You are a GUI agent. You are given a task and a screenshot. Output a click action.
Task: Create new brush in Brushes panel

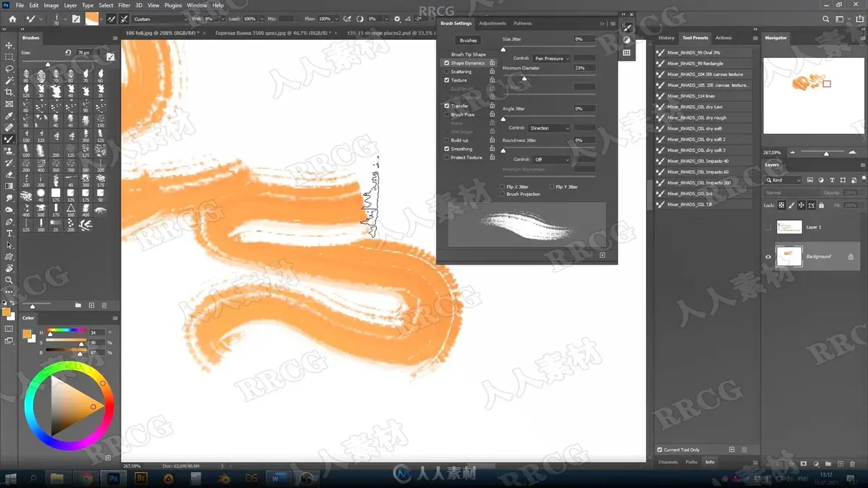92,306
